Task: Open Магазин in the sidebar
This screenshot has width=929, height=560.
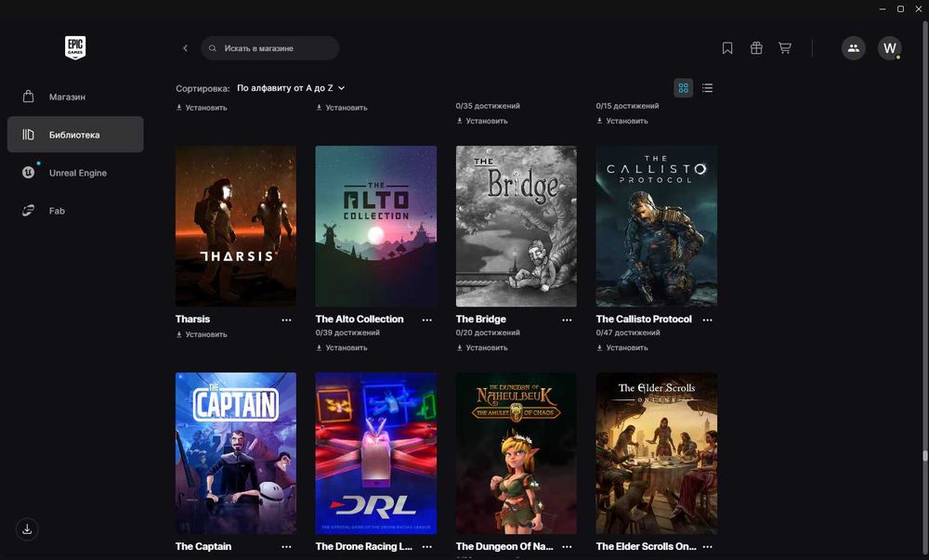Action: point(75,97)
